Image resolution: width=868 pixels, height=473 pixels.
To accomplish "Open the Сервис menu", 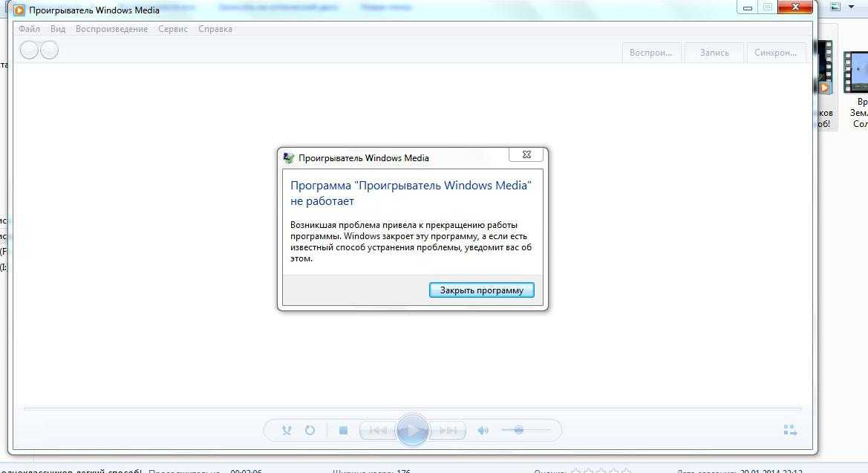I will pos(173,29).
